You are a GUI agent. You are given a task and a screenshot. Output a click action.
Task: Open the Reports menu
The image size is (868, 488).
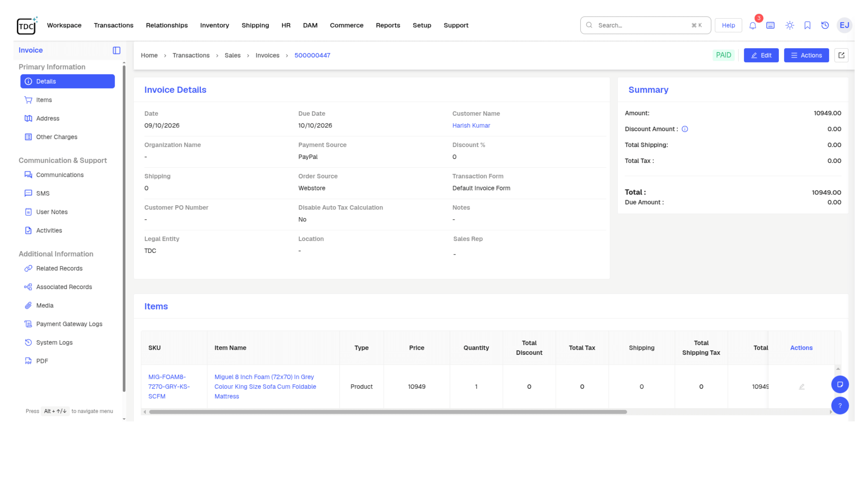(x=388, y=25)
